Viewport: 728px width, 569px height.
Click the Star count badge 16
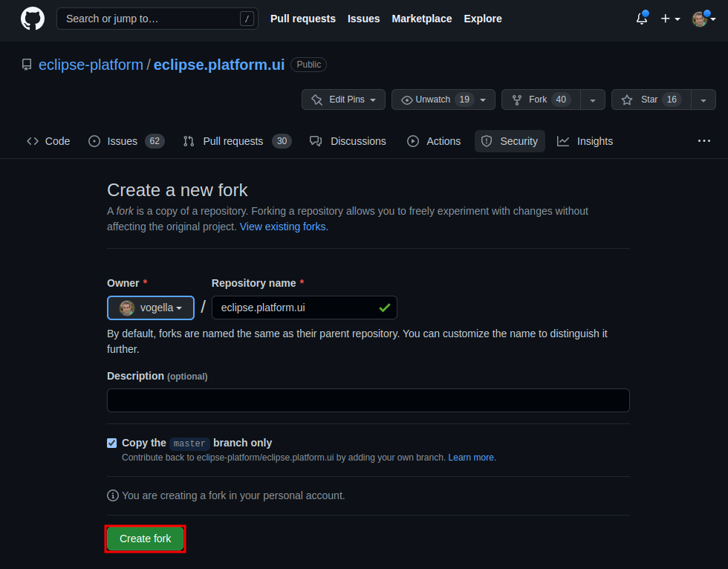coord(672,100)
